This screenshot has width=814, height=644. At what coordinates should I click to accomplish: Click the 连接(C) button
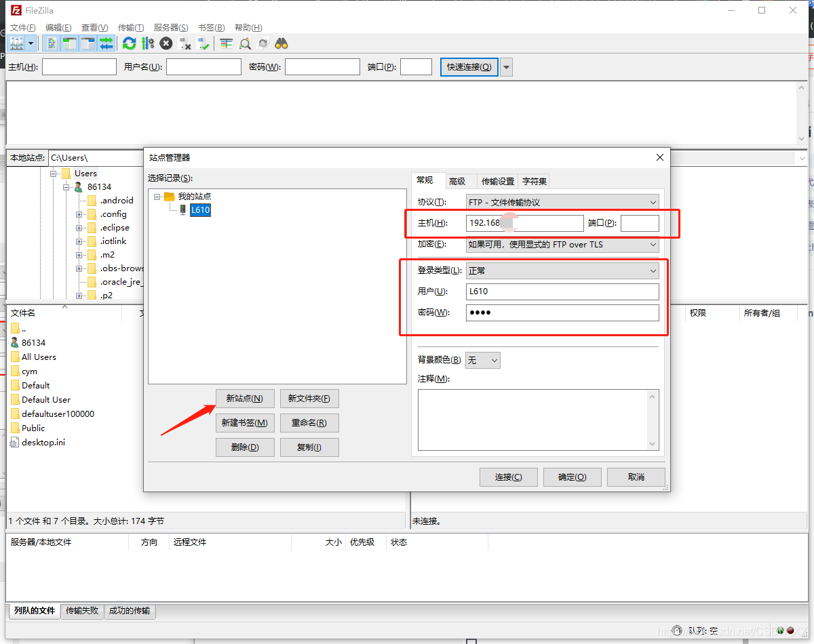509,477
